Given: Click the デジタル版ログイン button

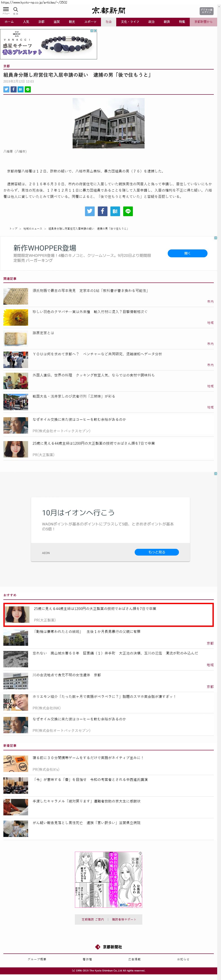Looking at the screenshot, I should 206,11.
